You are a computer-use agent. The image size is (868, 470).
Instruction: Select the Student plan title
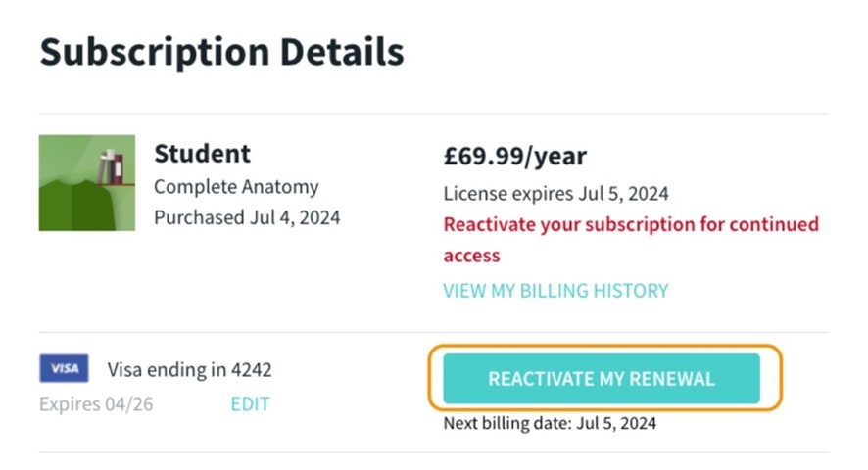point(202,154)
